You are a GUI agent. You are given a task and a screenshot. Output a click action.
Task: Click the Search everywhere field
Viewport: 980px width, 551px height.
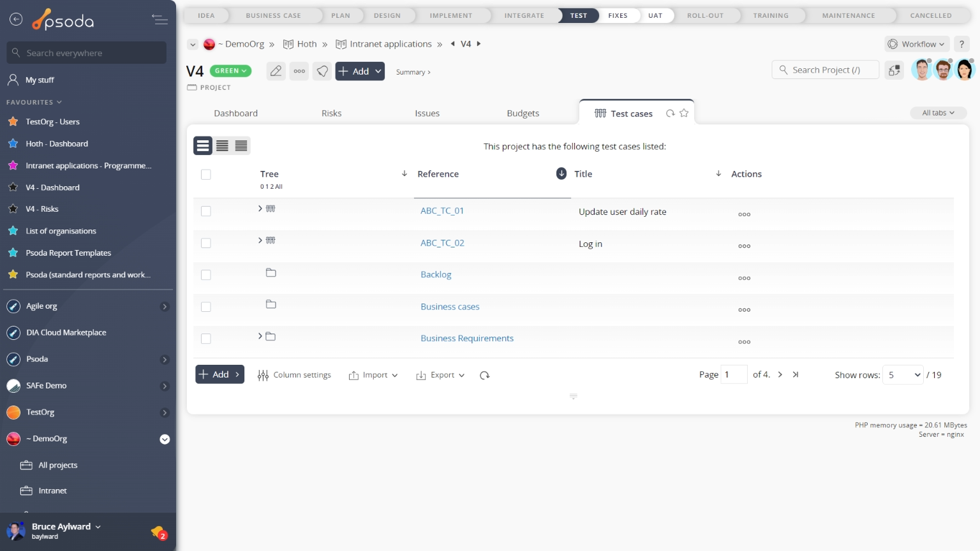point(87,53)
